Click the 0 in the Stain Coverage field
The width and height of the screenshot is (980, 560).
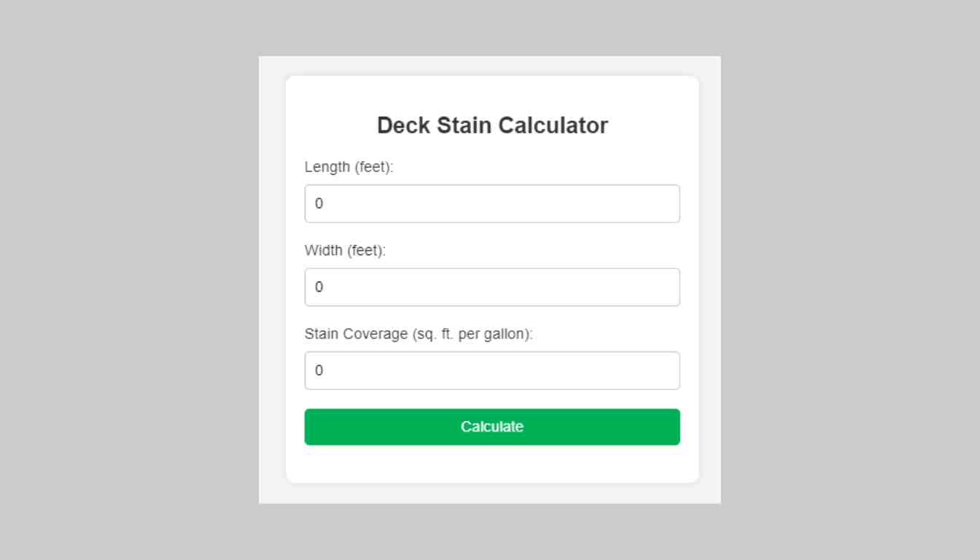[x=319, y=370]
